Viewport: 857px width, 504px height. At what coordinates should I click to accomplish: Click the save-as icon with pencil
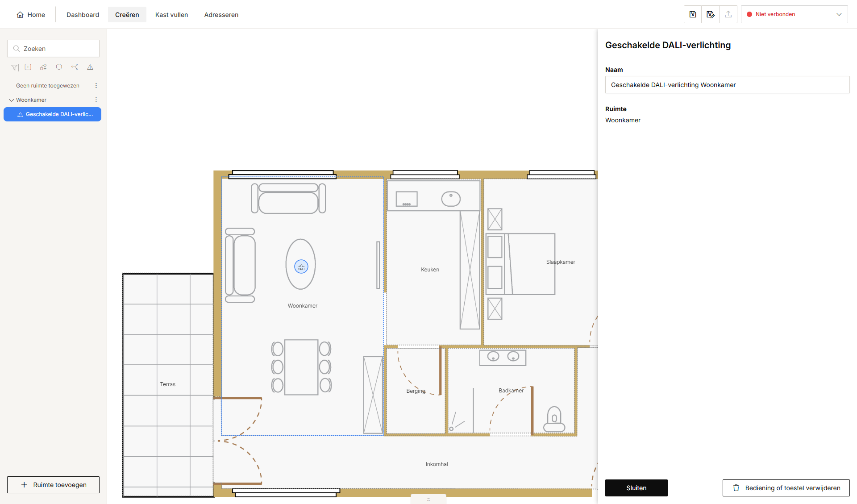(711, 14)
